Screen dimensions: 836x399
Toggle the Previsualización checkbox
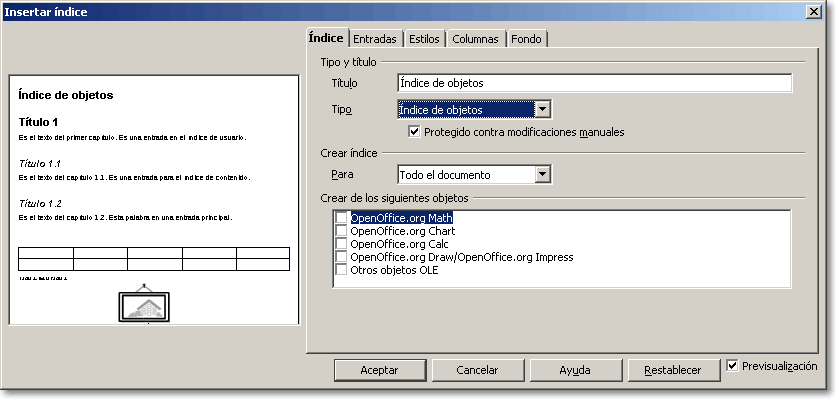(x=733, y=366)
